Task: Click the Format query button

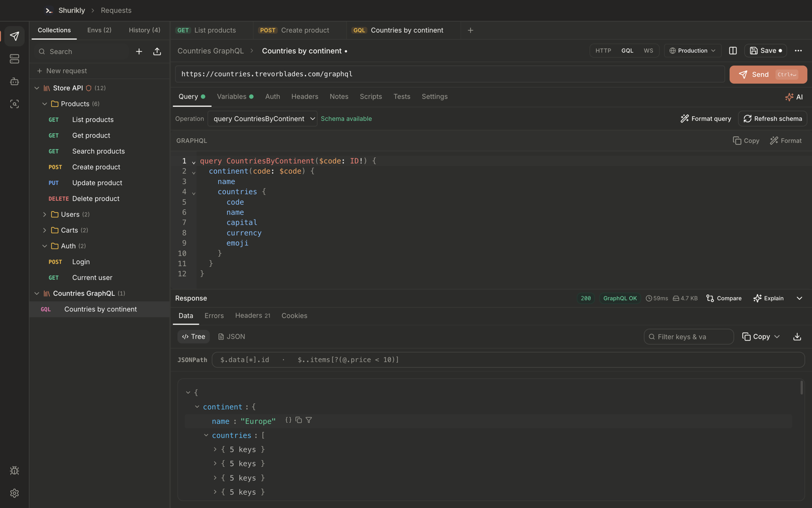Action: click(x=706, y=119)
